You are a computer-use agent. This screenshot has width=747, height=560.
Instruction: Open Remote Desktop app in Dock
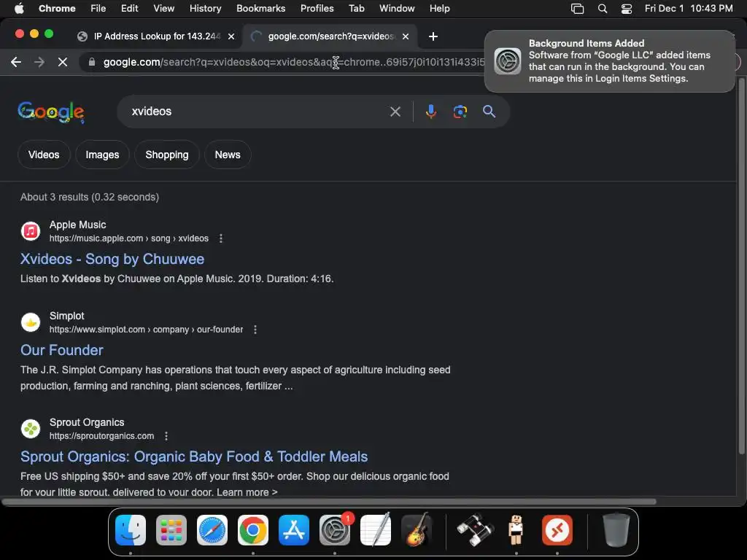[x=557, y=529]
